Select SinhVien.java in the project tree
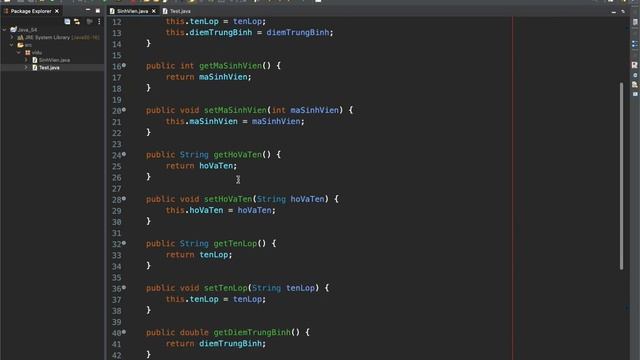This screenshot has height=360, width=640. [51, 60]
